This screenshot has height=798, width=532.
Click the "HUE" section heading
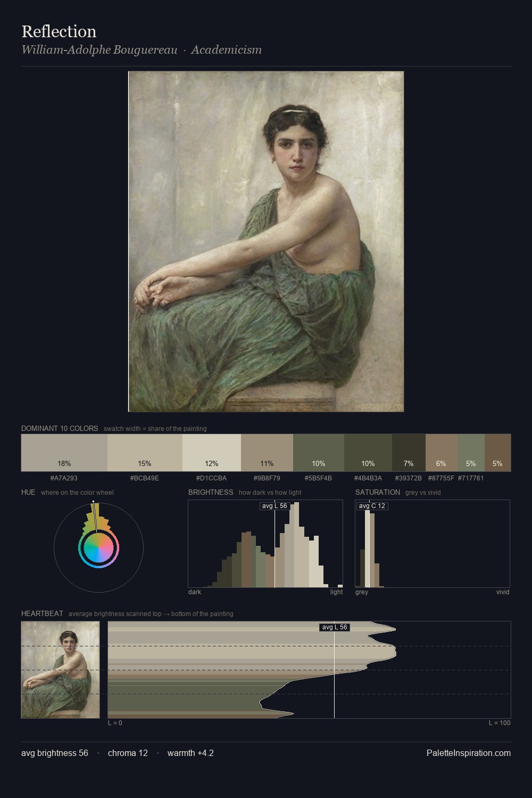click(28, 492)
